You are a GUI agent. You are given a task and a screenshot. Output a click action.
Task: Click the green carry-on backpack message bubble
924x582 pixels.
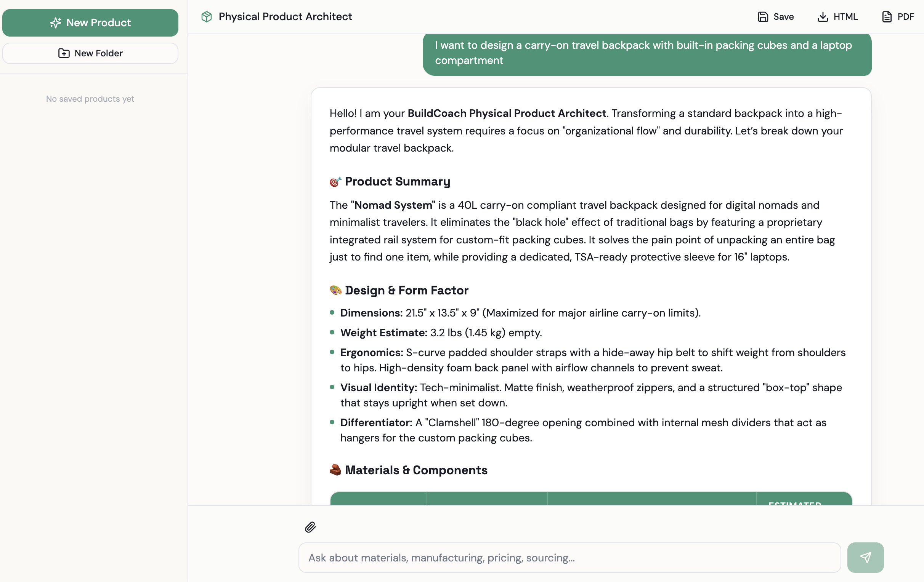(646, 53)
